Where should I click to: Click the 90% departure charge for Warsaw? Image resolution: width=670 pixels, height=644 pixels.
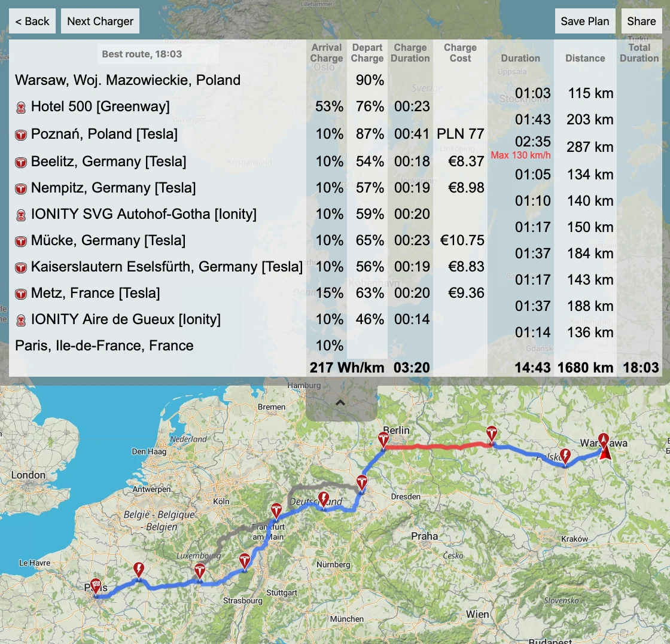point(370,80)
